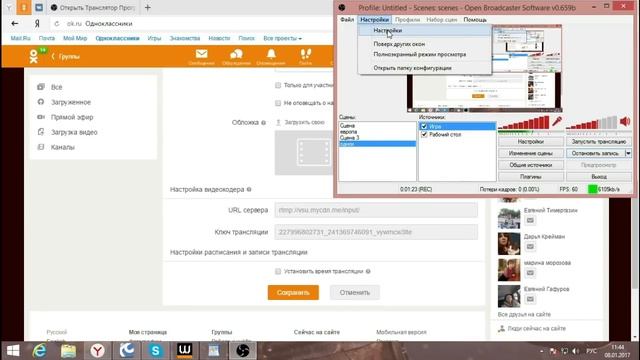
Task: Message марина морозова via envelope icon
Action: tap(530, 273)
